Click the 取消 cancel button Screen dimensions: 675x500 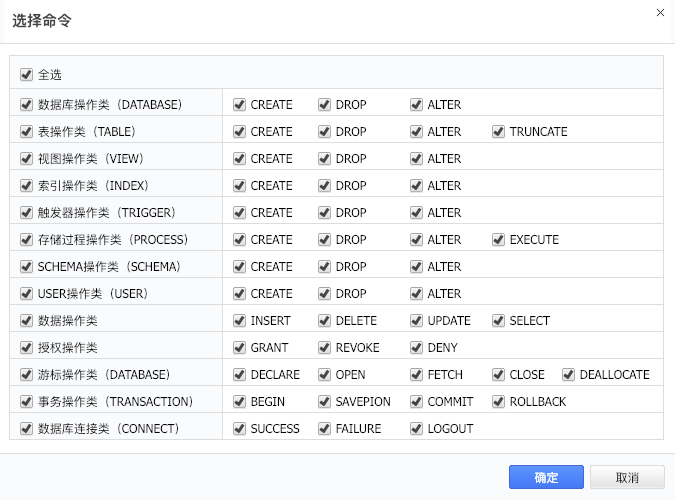pos(627,477)
